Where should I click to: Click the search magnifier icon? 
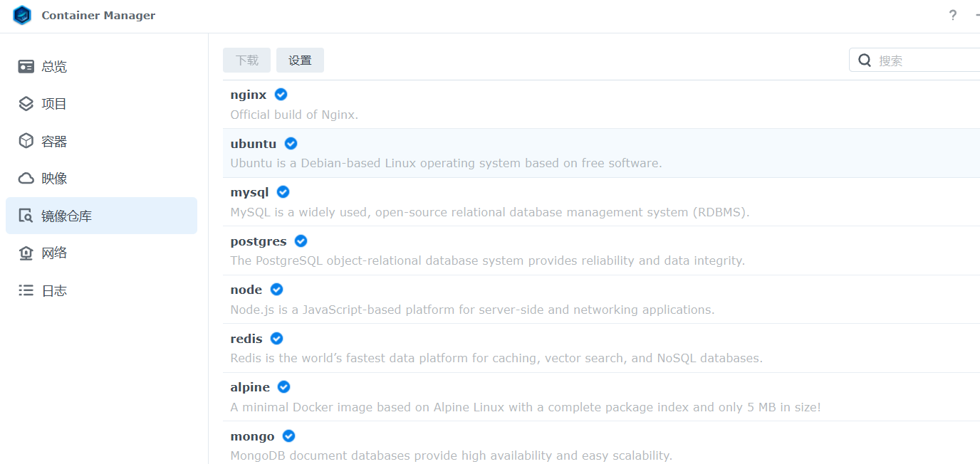tap(865, 60)
